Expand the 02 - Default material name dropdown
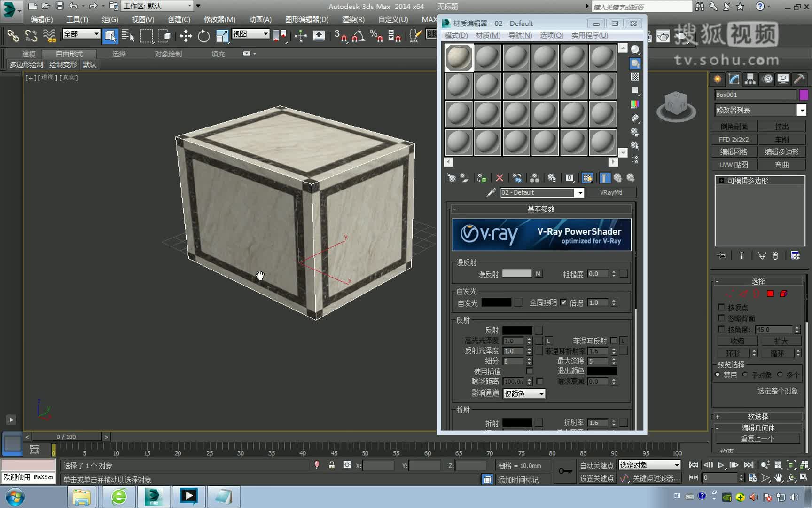 click(x=580, y=192)
